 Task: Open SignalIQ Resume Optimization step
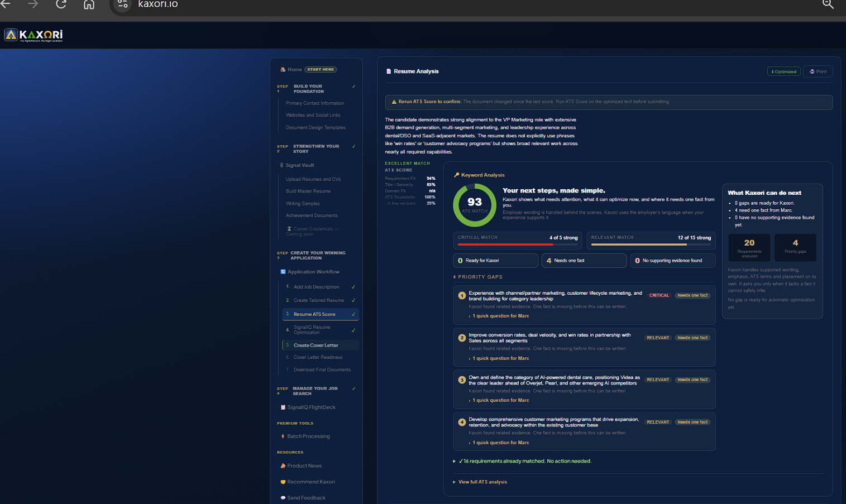pos(321,330)
